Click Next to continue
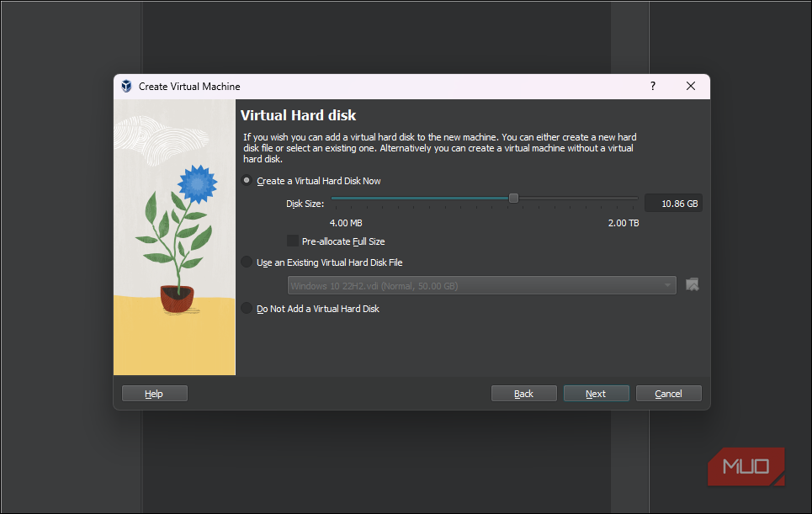This screenshot has height=514, width=812. [x=596, y=394]
